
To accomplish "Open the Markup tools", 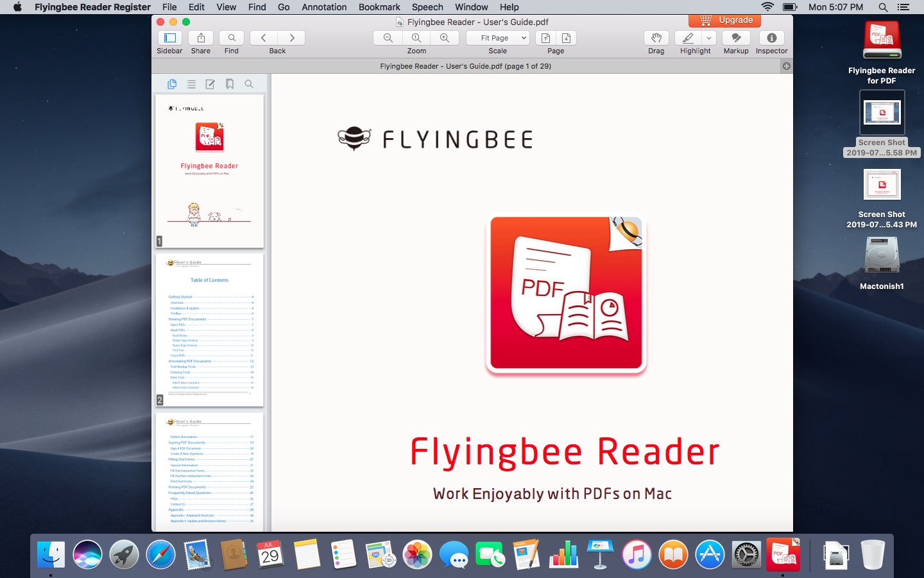I will coord(736,38).
